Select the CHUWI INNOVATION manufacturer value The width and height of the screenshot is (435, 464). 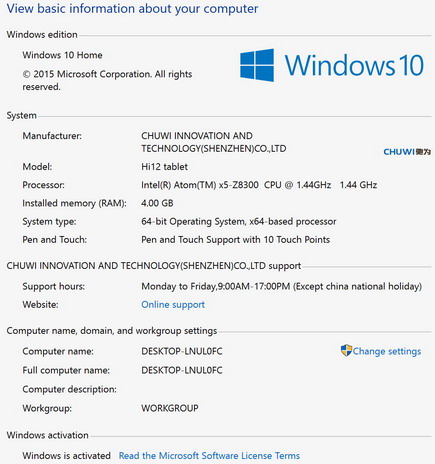pos(214,142)
